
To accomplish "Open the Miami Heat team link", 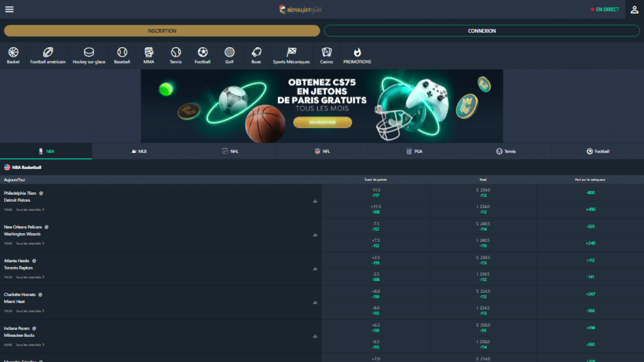I will tap(14, 302).
